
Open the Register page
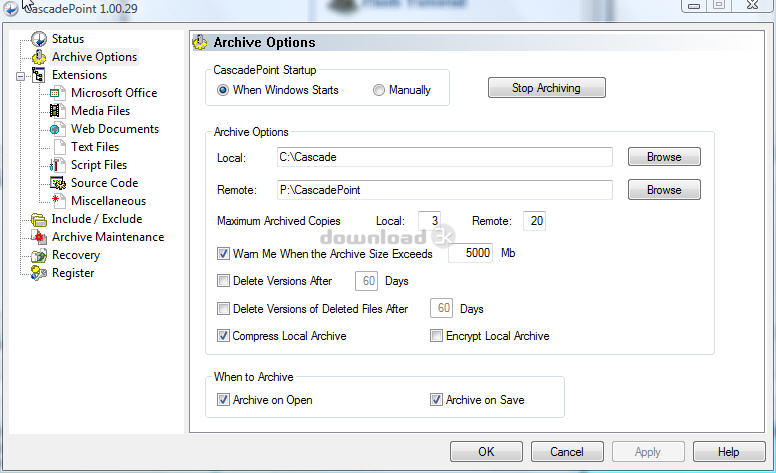pyautogui.click(x=73, y=273)
